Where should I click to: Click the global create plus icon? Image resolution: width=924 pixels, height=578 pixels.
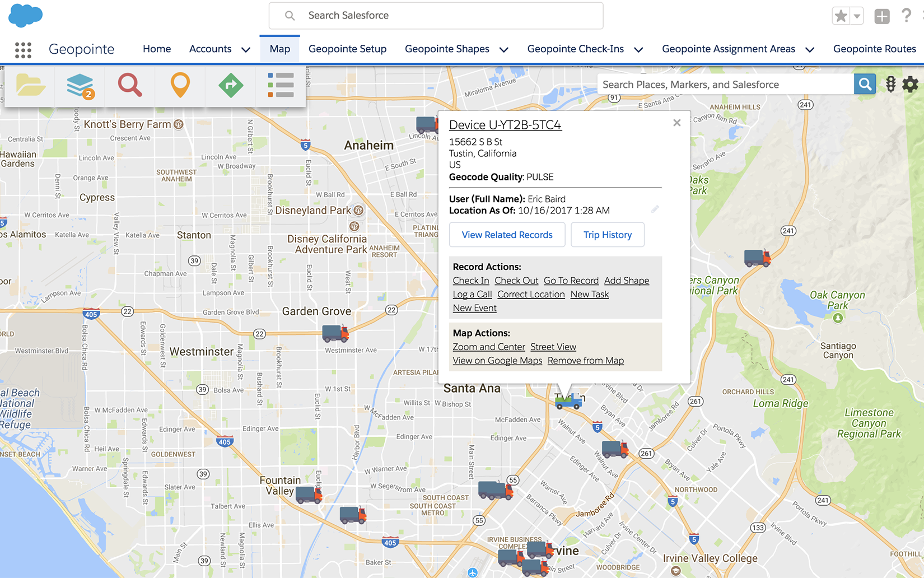click(x=882, y=16)
